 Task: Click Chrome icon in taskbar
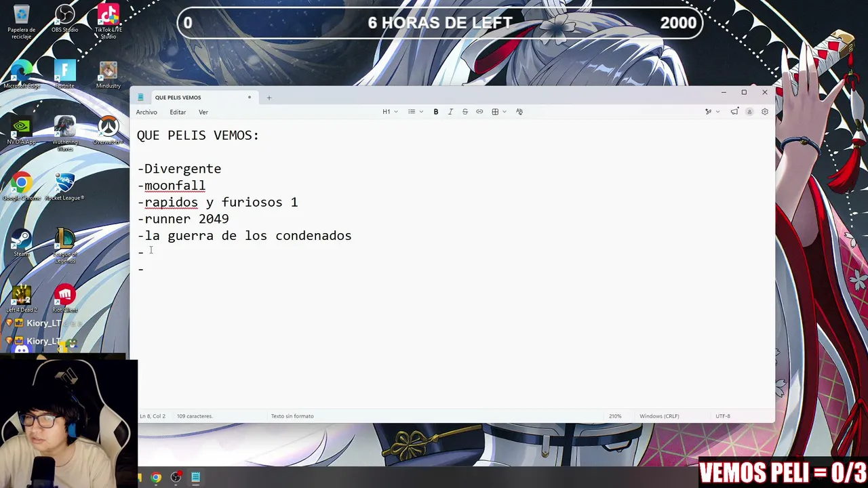tap(156, 477)
